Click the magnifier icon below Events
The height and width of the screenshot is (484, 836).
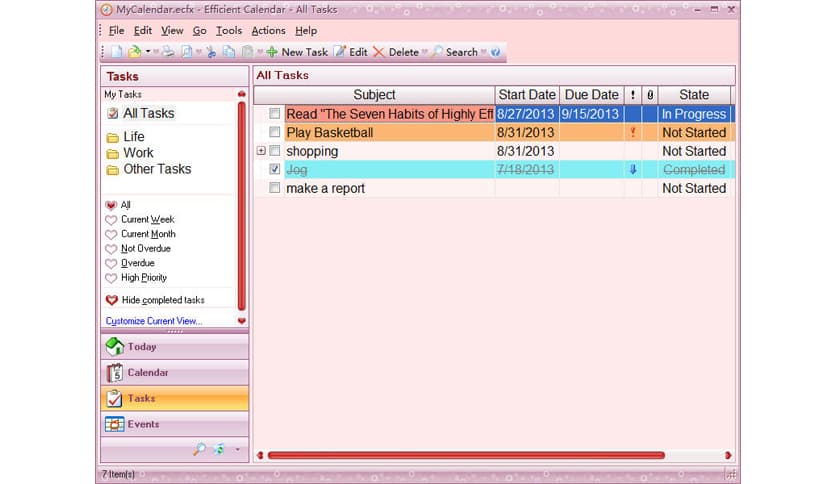pos(199,449)
